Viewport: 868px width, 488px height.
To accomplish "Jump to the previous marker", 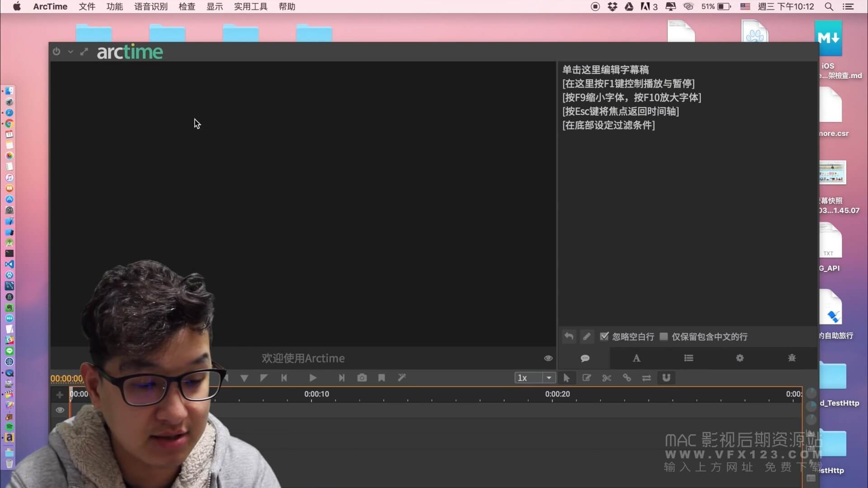I will [x=284, y=378].
